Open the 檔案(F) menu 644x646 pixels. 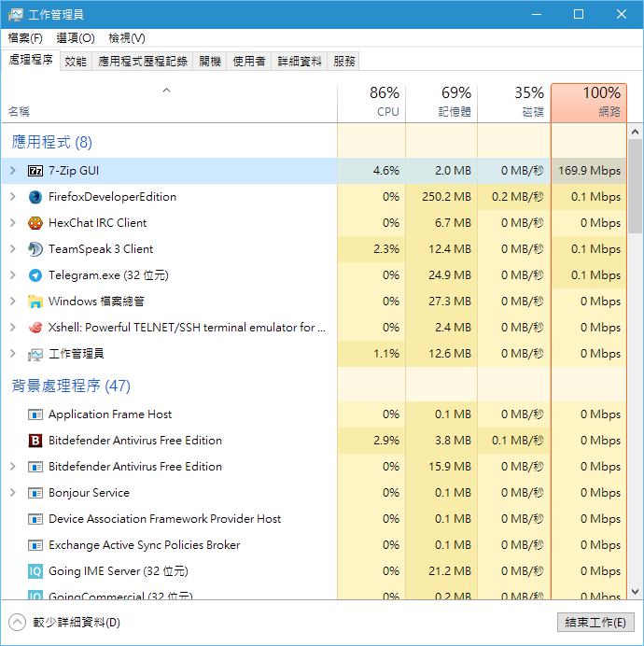pos(25,38)
